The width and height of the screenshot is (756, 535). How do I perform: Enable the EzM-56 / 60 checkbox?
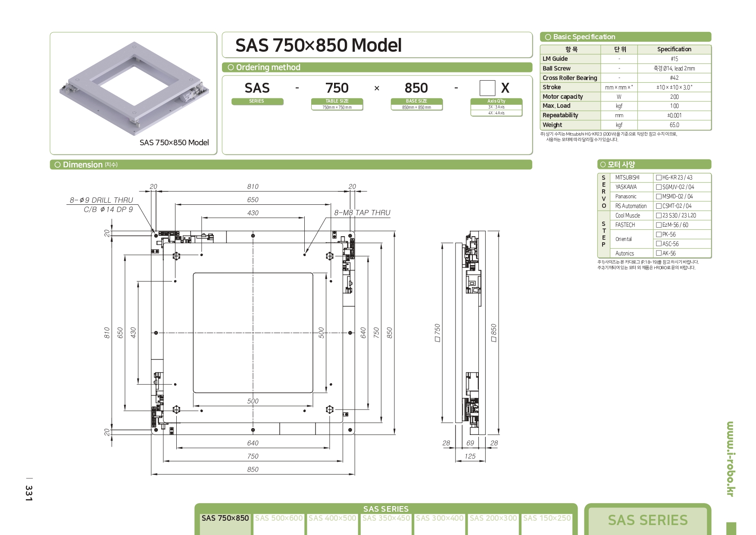coord(659,225)
